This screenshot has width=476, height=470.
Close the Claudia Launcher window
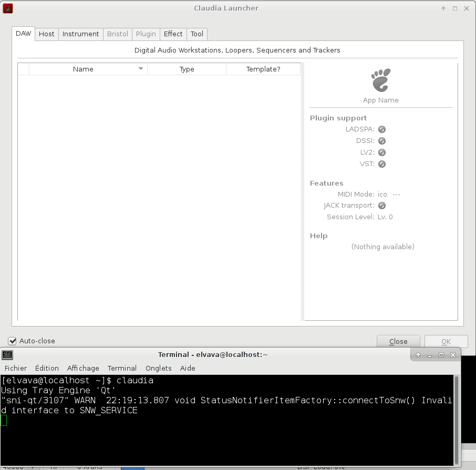pyautogui.click(x=467, y=8)
